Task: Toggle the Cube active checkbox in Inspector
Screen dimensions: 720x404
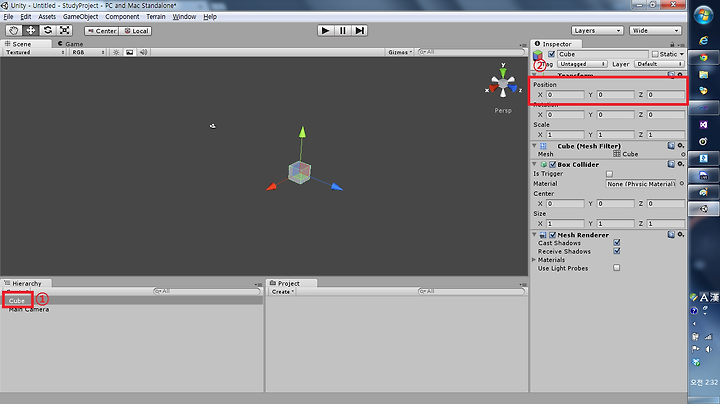Action: click(551, 54)
